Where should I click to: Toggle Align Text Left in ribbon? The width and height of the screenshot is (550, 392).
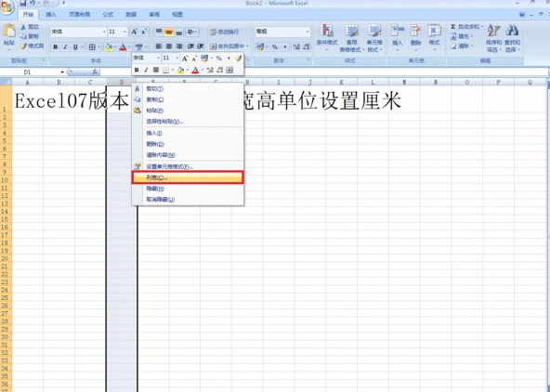pos(159,46)
